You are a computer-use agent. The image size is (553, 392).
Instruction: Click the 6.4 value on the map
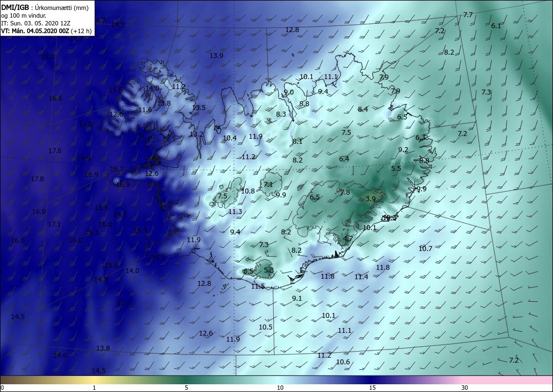click(x=344, y=159)
